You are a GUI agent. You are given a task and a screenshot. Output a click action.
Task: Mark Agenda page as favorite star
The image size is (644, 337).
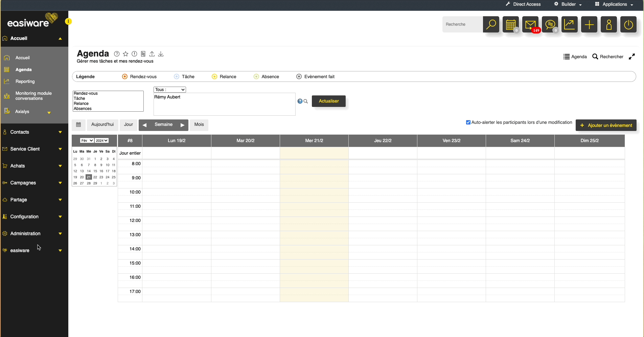click(125, 54)
